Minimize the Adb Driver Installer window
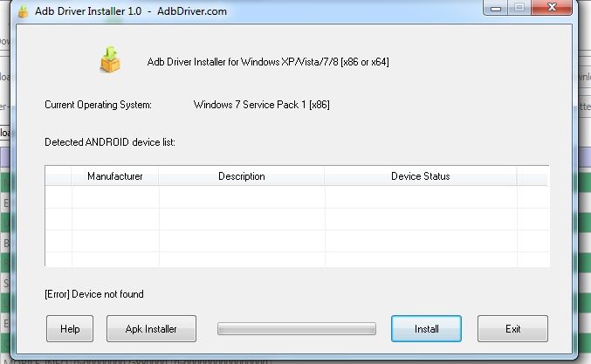The height and width of the screenshot is (364, 591). (x=500, y=9)
